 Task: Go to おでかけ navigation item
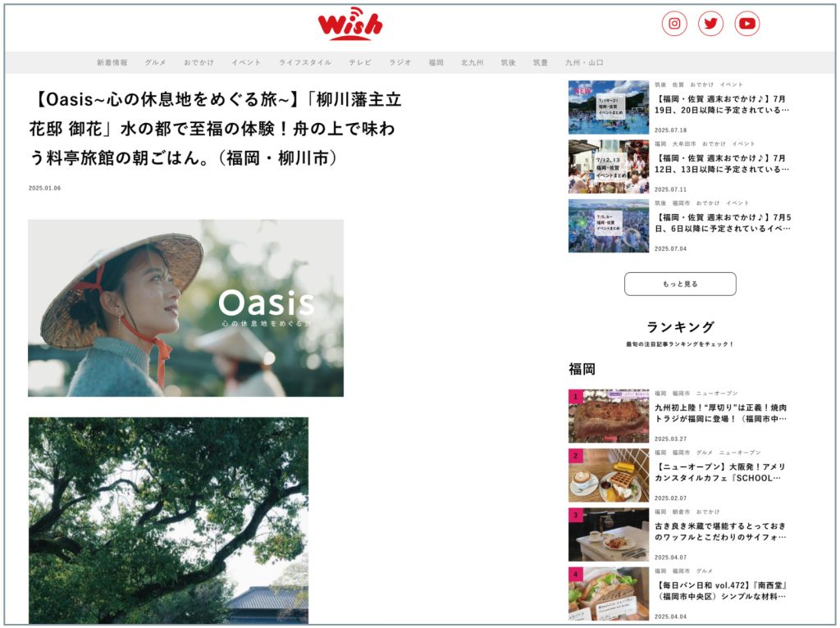click(199, 62)
